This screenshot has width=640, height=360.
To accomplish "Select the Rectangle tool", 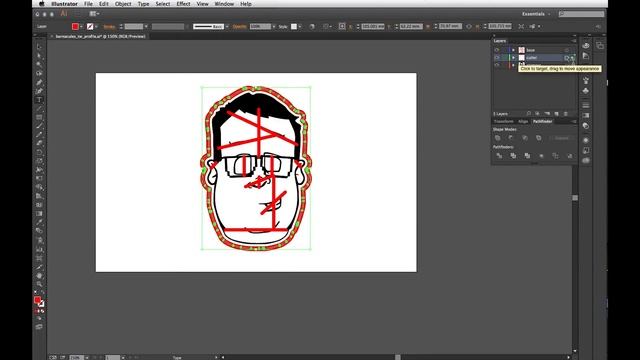I will [x=39, y=118].
